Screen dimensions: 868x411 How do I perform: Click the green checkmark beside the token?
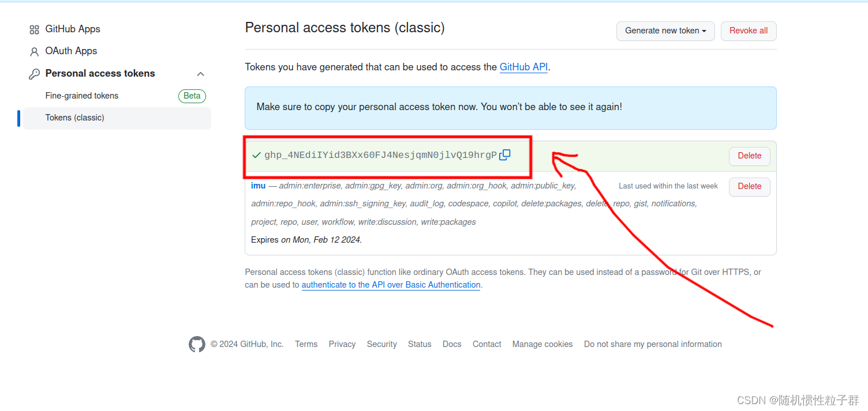click(256, 154)
